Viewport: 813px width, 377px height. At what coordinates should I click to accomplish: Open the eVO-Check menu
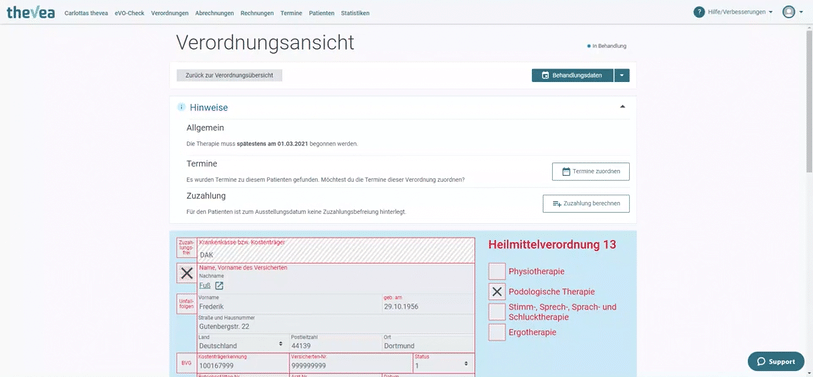pyautogui.click(x=130, y=13)
